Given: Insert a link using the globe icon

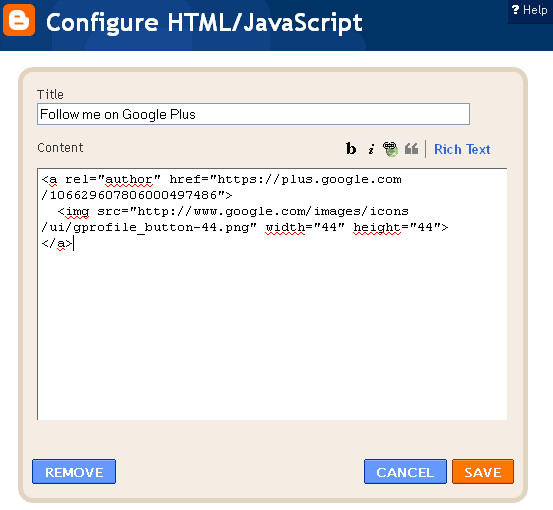Looking at the screenshot, I should 390,149.
